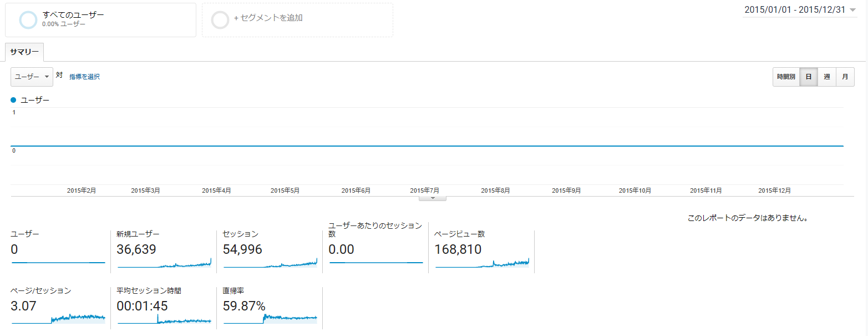
Task: Click the 直帰率 sparkline chart
Action: 270,318
